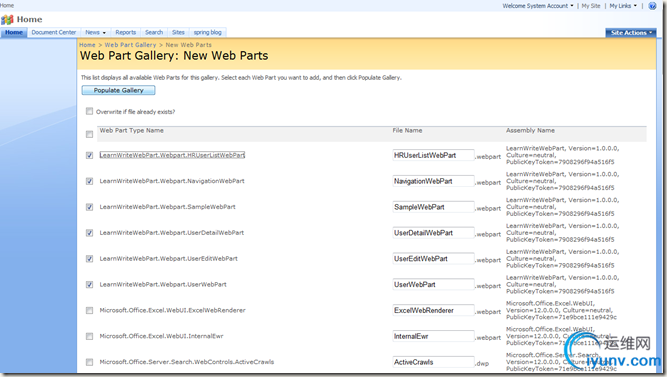The width and height of the screenshot is (667, 377).
Task: Open the Welcome System Account menu
Action: pos(538,6)
